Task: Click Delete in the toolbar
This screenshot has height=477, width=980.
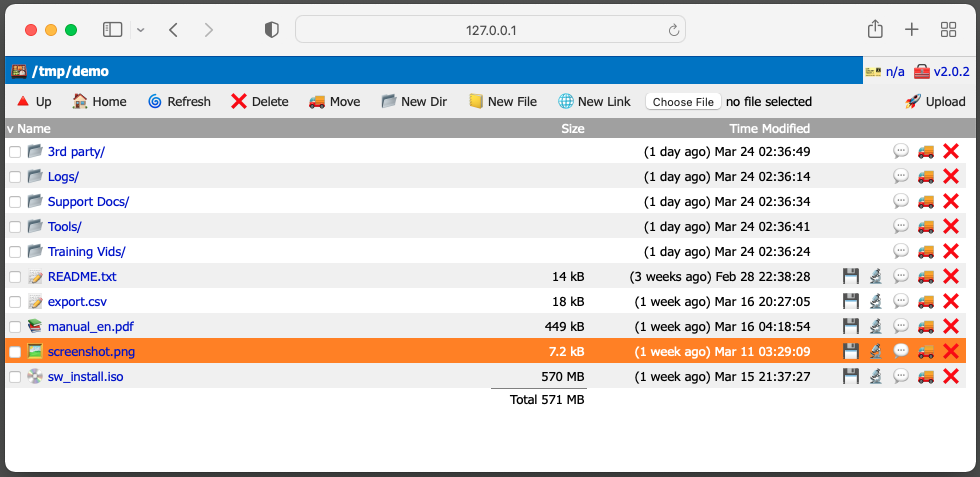Action: coord(259,101)
